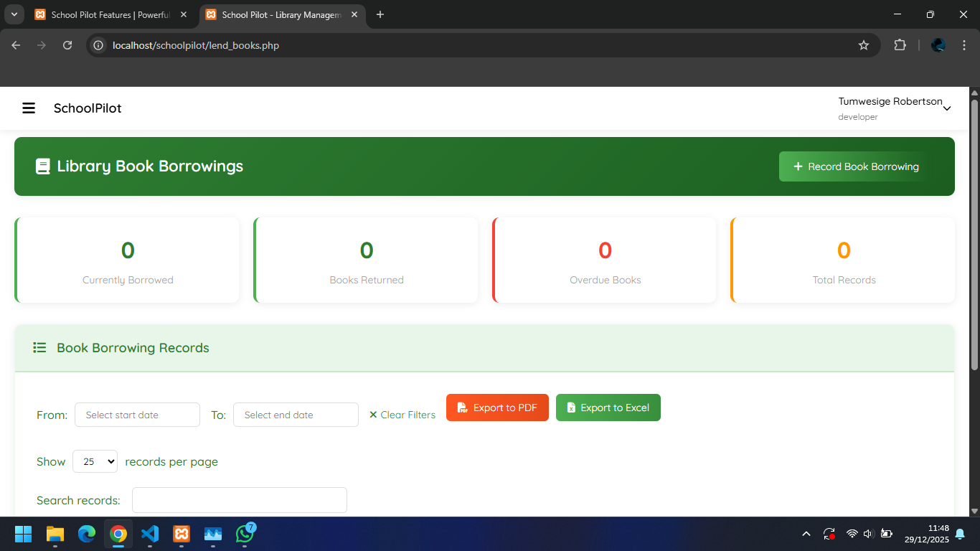This screenshot has height=551, width=980.
Task: Export records to PDF
Action: [x=497, y=408]
